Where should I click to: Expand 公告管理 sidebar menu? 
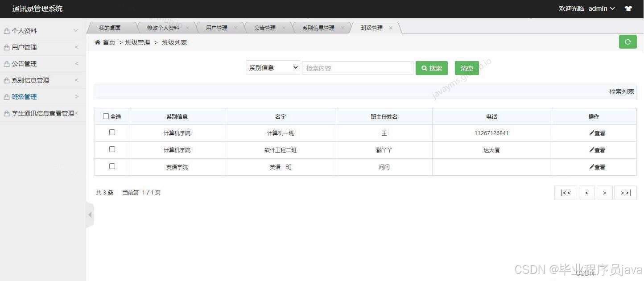pyautogui.click(x=43, y=64)
